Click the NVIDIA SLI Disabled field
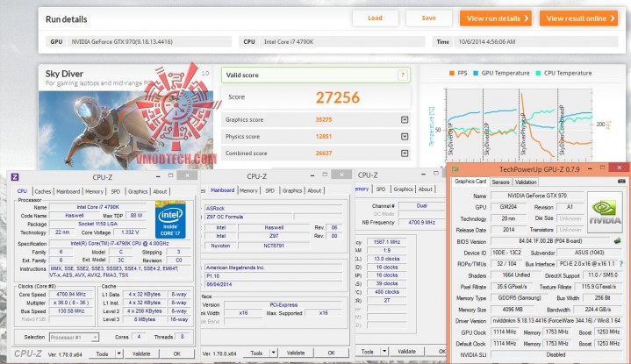Screen dimensions: 631x364 pyautogui.click(x=556, y=355)
